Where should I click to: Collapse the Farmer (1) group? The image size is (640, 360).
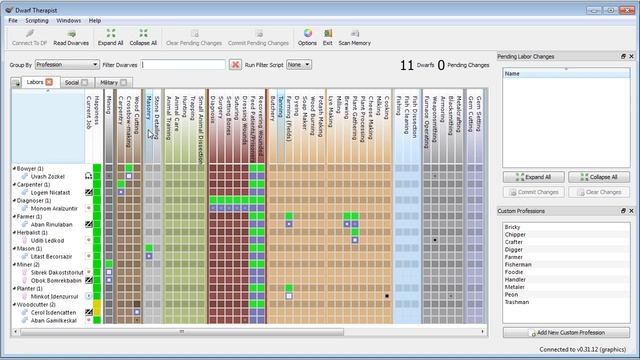(x=14, y=216)
